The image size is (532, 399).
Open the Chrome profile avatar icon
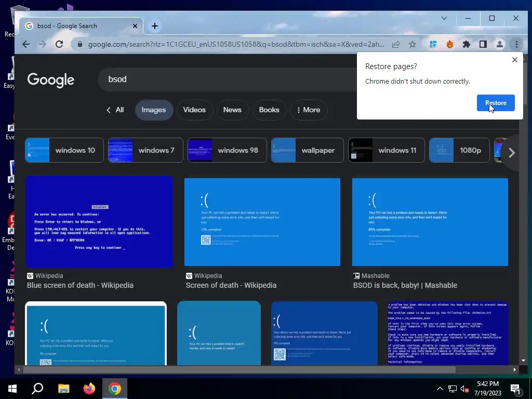(500, 45)
